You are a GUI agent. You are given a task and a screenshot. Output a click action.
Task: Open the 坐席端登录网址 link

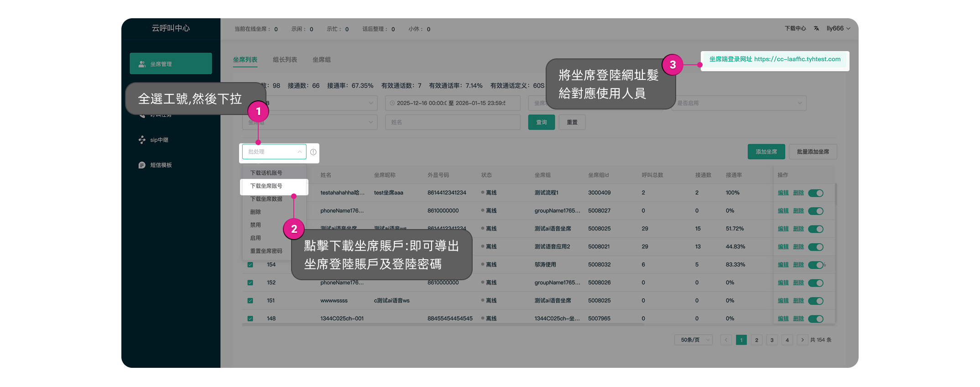[797, 59]
